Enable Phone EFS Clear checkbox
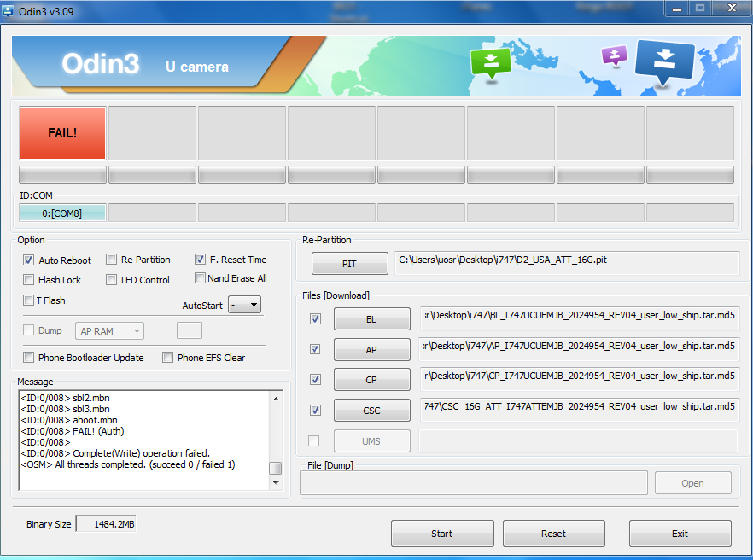 [x=167, y=358]
